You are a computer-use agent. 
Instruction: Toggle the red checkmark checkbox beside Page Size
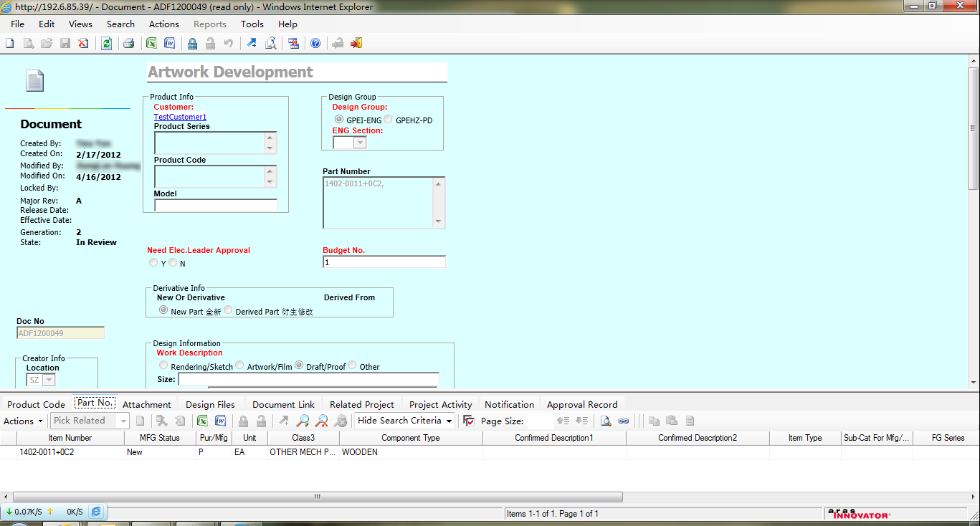point(469,421)
